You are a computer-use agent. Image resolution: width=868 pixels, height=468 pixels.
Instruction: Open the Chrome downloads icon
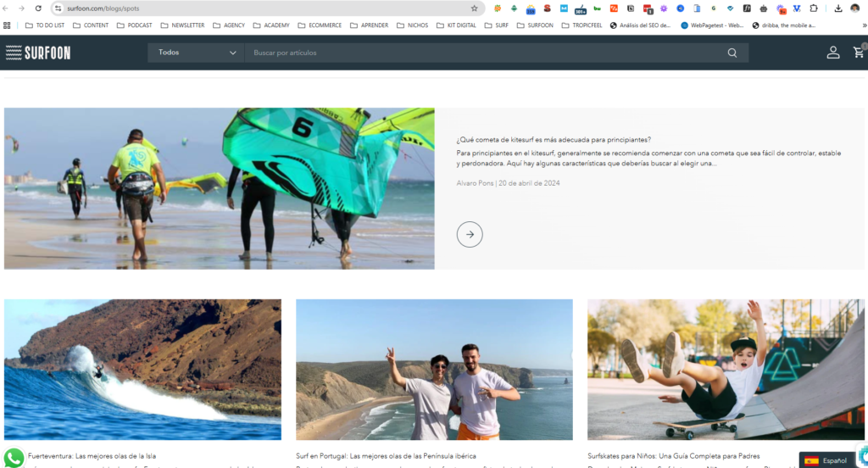point(837,8)
